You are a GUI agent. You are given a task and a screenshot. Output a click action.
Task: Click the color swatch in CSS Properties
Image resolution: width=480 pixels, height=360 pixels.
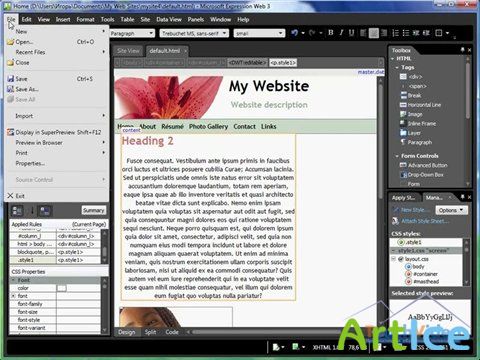click(x=62, y=288)
